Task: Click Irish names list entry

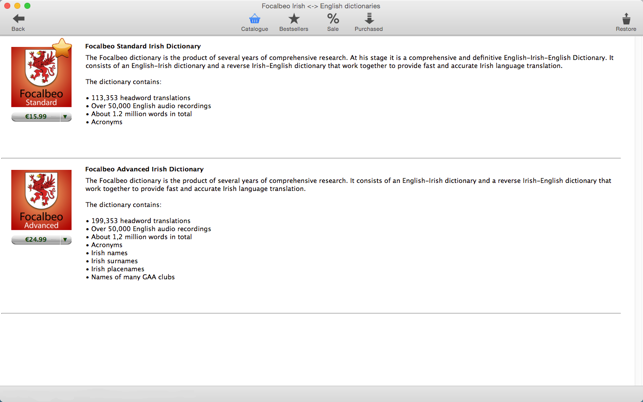Action: [x=107, y=253]
